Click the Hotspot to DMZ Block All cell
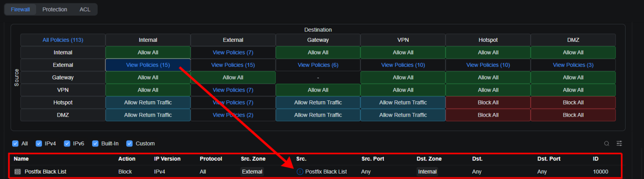Screen dimensions: 644x179 coord(573,102)
